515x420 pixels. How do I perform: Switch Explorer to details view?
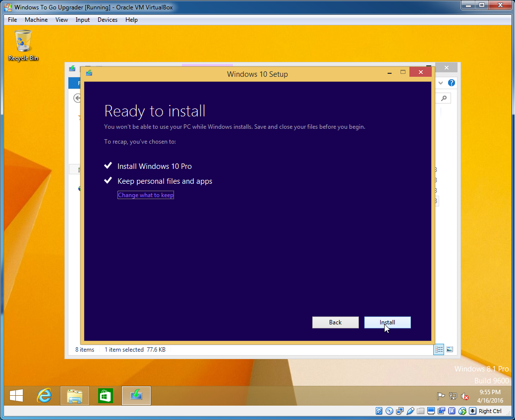click(x=439, y=350)
